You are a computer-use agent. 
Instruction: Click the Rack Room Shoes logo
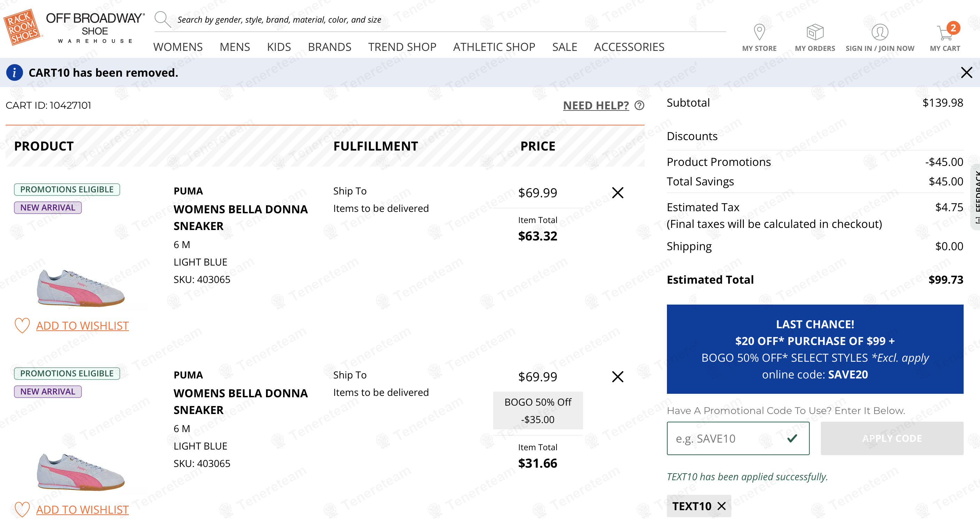click(x=22, y=27)
